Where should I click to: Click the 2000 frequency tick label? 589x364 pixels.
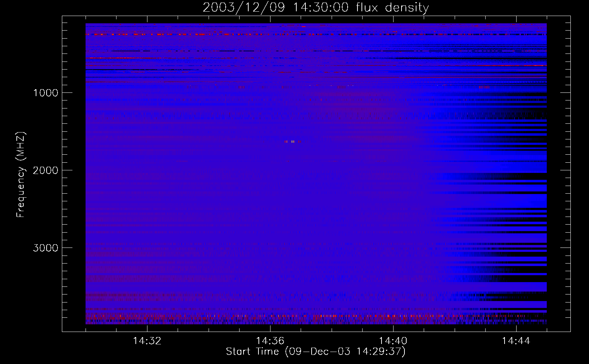[x=46, y=170]
